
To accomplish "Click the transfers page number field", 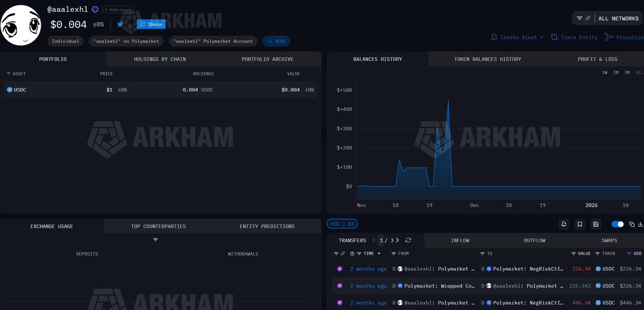I will [x=382, y=240].
